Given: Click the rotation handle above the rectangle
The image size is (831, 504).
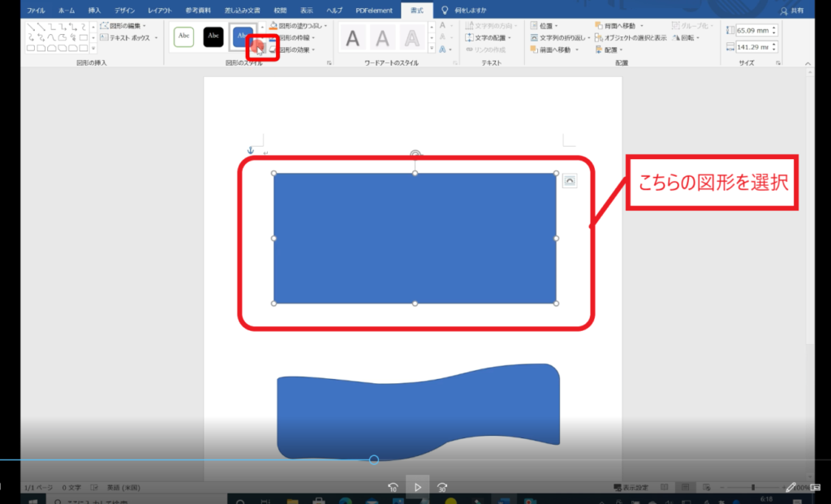Looking at the screenshot, I should pyautogui.click(x=415, y=153).
